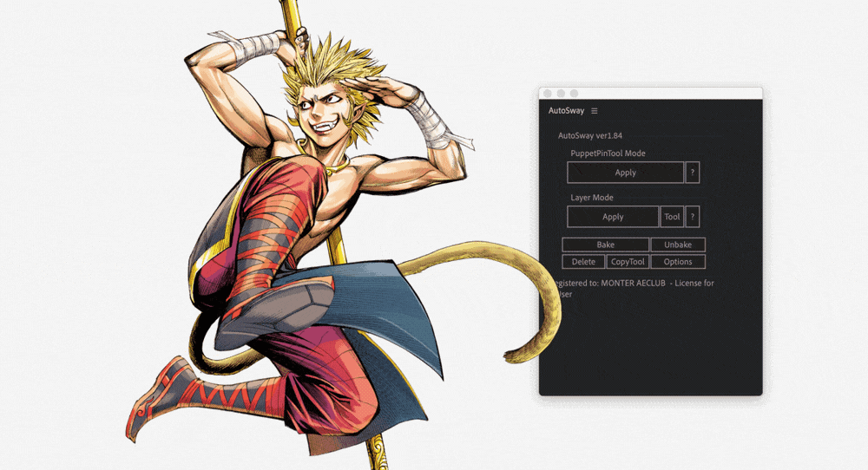Zoom the AutoSway window with the third titlebar dot
The width and height of the screenshot is (868, 470).
pyautogui.click(x=574, y=93)
